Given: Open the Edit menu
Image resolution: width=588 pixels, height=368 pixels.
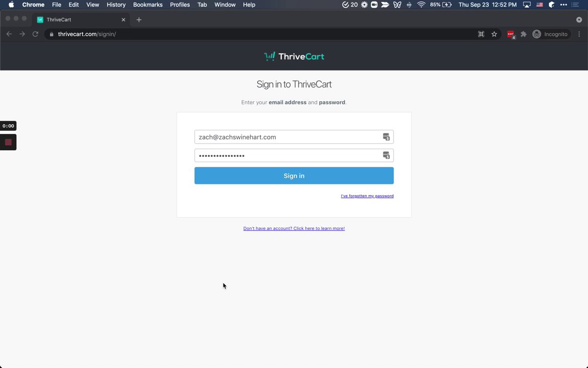Looking at the screenshot, I should (x=73, y=5).
